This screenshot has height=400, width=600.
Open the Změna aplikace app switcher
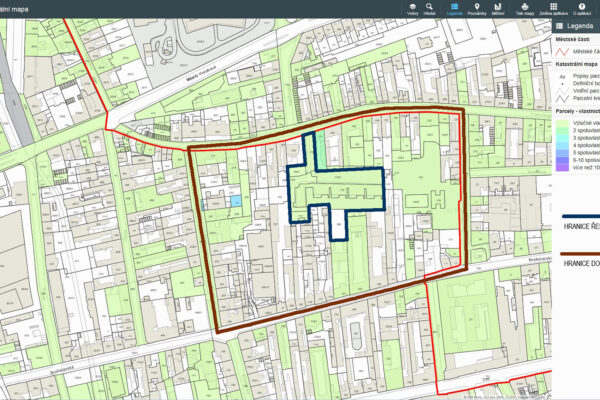[x=552, y=9]
